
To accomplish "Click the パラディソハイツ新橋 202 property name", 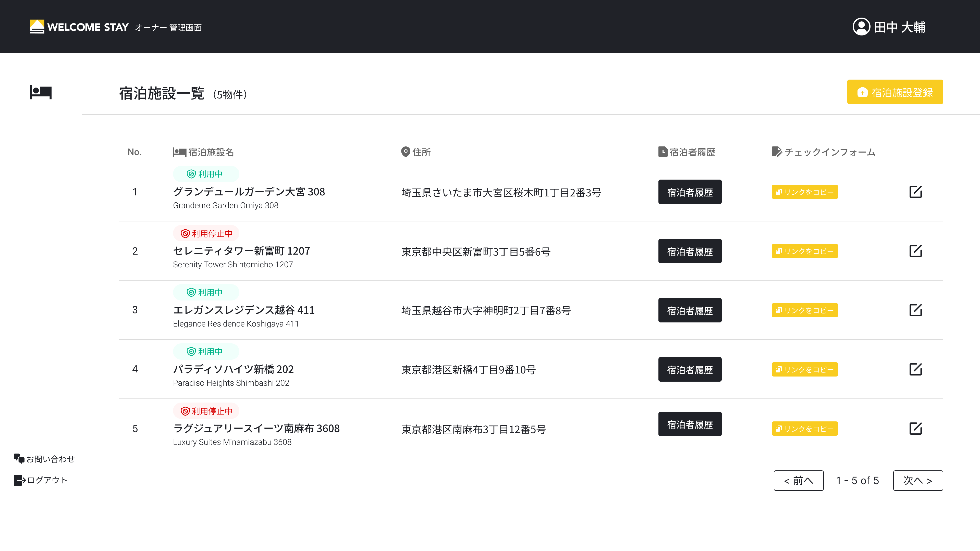I will 233,369.
